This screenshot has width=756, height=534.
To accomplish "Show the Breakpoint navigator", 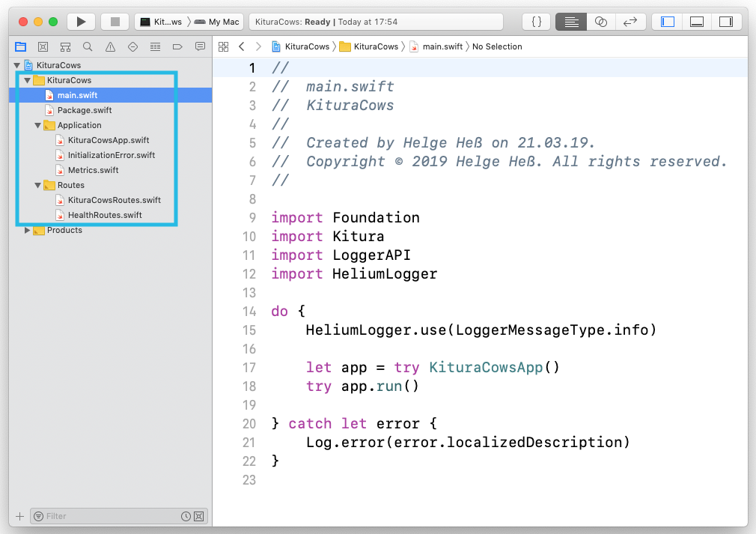I will (177, 46).
